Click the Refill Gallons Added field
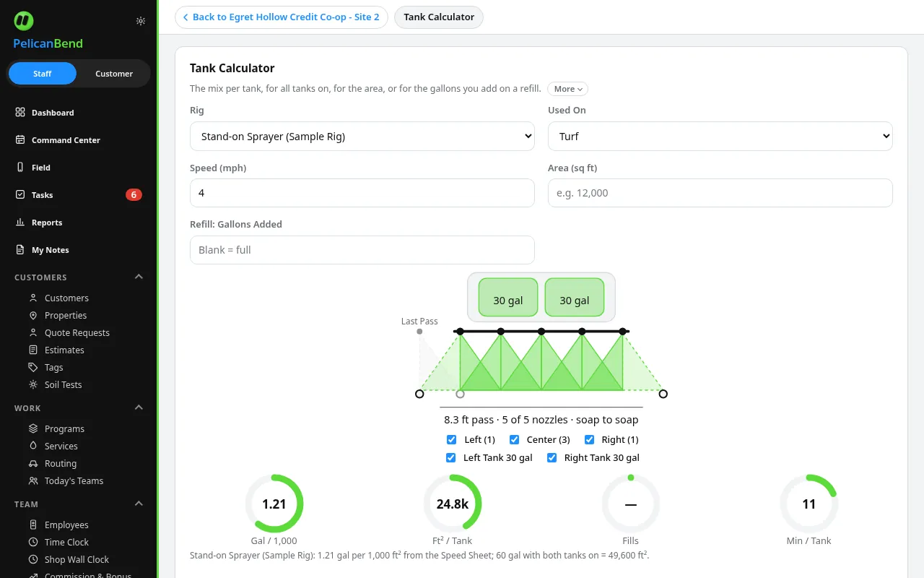924x578 pixels. 362,250
